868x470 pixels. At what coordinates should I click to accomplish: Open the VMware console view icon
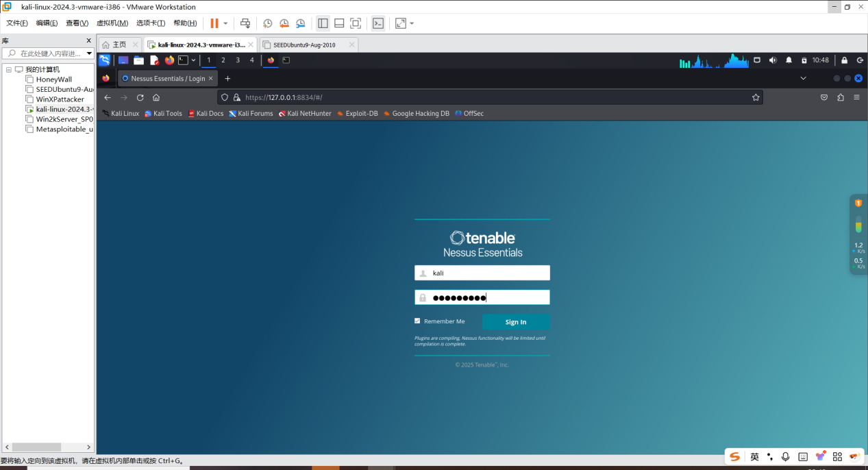378,23
